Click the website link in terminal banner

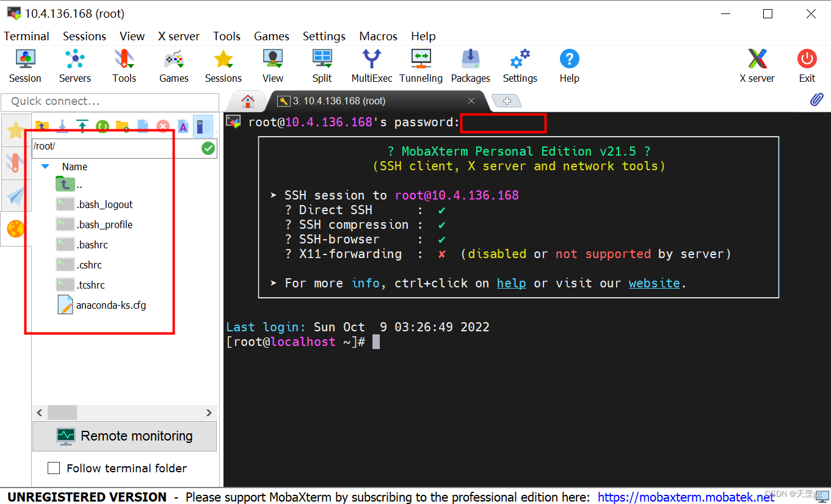(x=654, y=283)
